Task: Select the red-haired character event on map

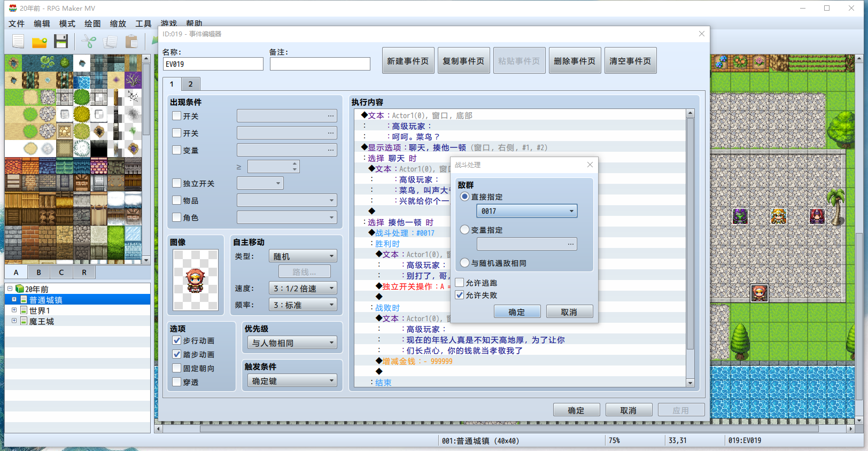Action: pos(817,216)
